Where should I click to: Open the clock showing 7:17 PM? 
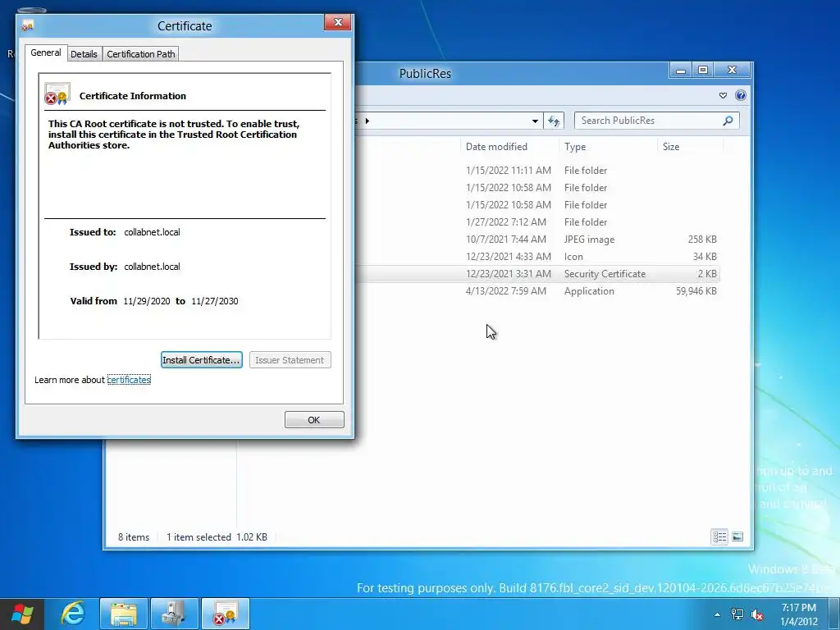(x=799, y=614)
